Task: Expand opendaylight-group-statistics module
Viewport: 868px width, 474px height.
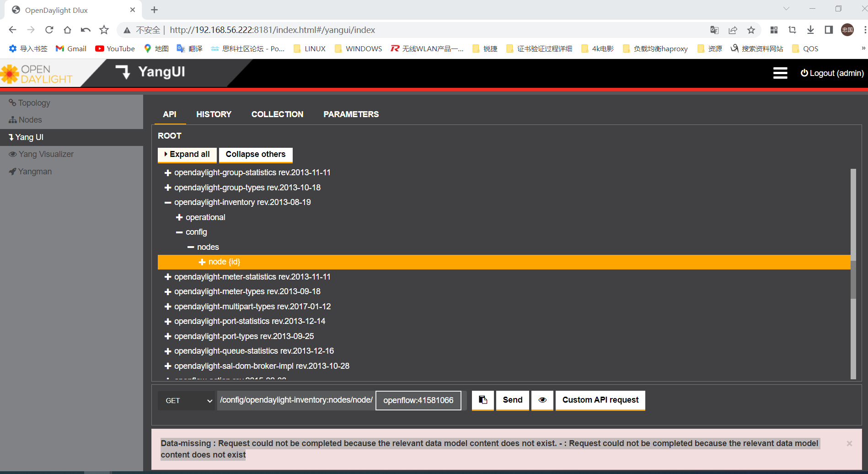Action: tap(168, 173)
